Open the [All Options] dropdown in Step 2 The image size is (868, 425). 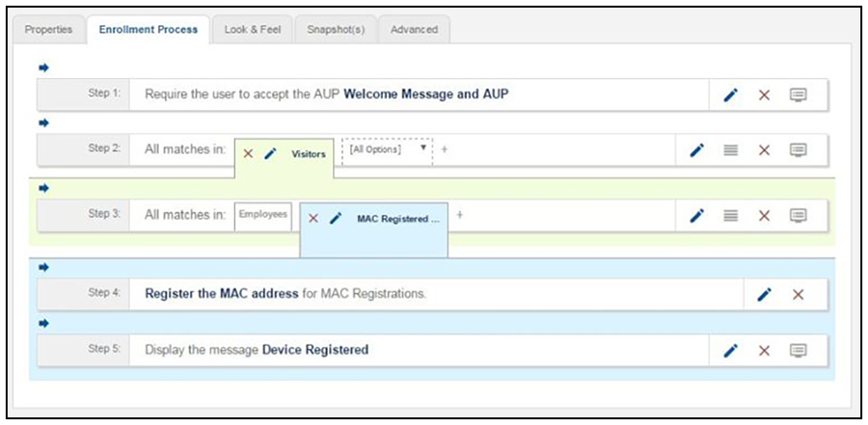[x=388, y=150]
